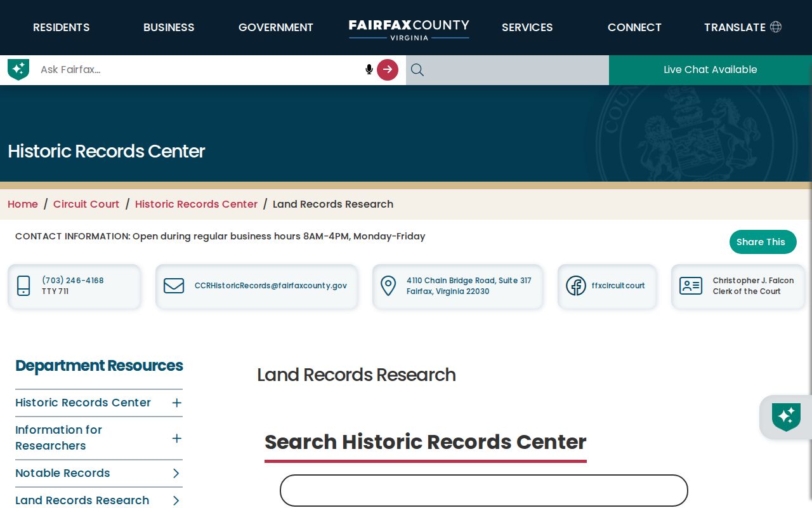Follow Historic Records Center breadcrumb link

coord(196,204)
